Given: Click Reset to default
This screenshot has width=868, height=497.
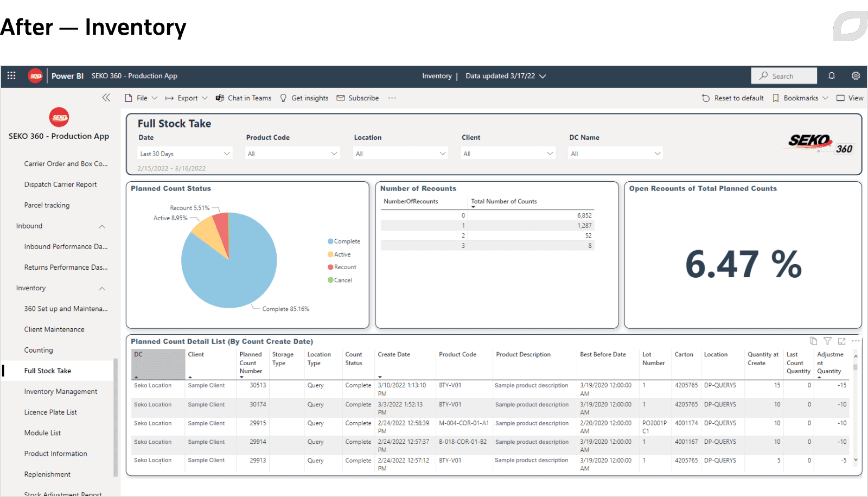Looking at the screenshot, I should pos(732,98).
